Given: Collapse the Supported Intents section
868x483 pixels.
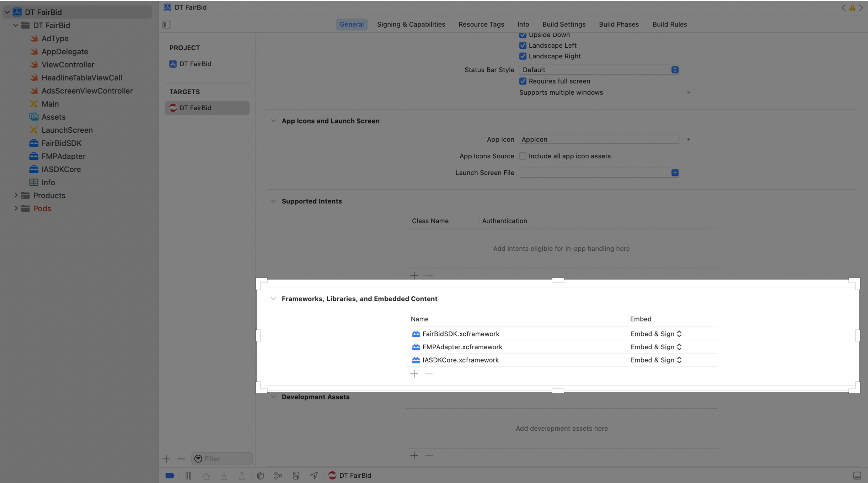Looking at the screenshot, I should (x=273, y=201).
